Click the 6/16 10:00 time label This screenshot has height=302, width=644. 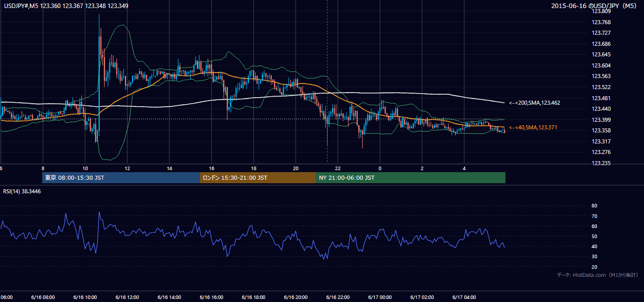[85, 297]
